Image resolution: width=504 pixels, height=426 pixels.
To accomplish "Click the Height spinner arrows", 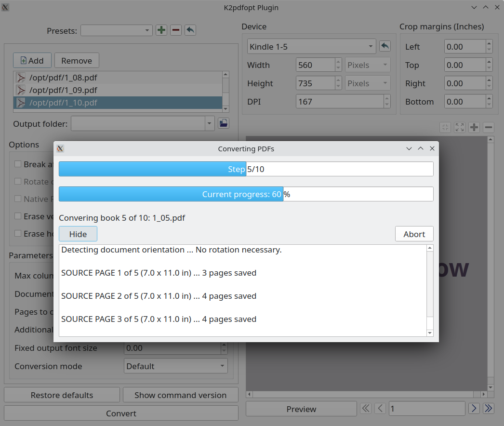I will click(338, 83).
